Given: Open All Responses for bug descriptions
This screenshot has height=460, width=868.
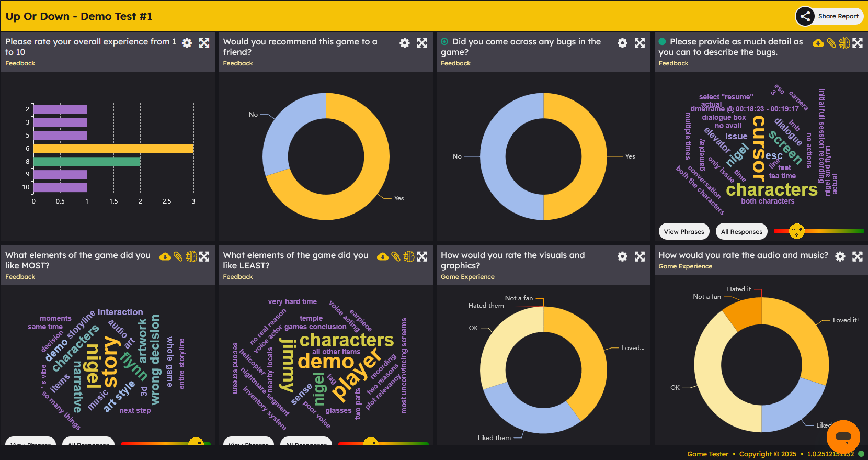Looking at the screenshot, I should click(741, 232).
